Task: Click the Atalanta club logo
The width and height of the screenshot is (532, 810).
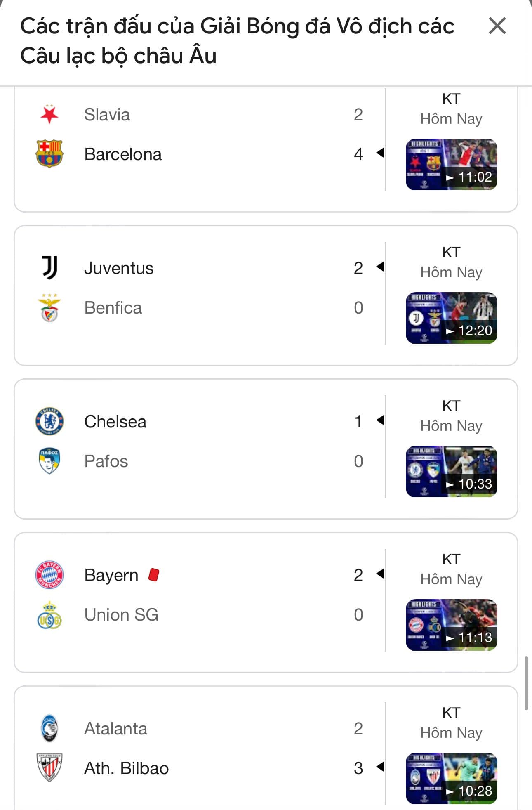Action: coord(49,728)
